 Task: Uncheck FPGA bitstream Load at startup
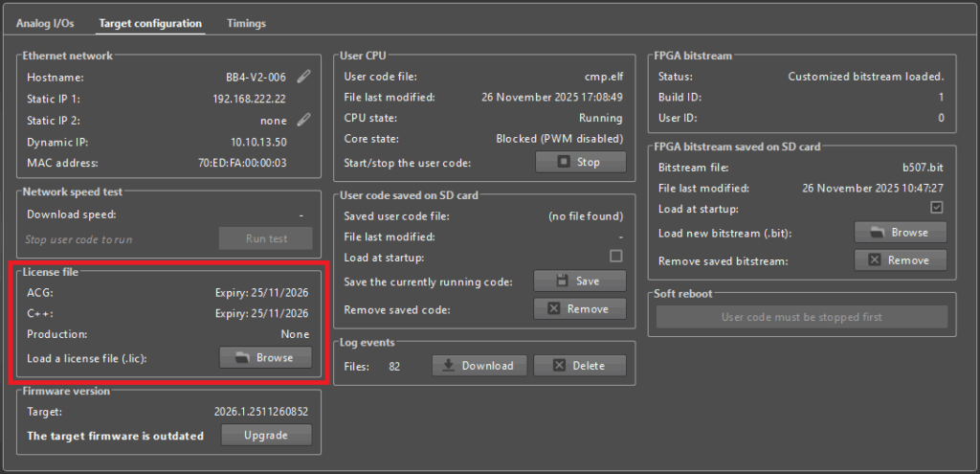(x=937, y=208)
